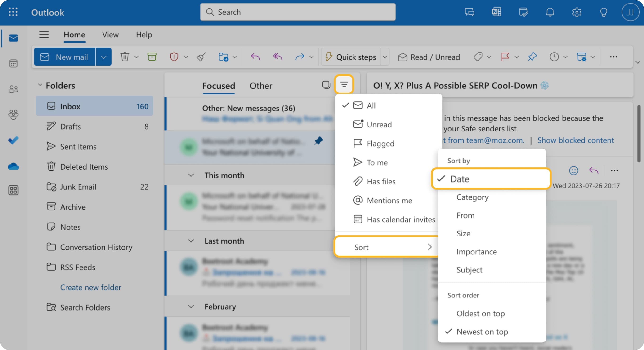Collapse the This month group

pos(191,175)
